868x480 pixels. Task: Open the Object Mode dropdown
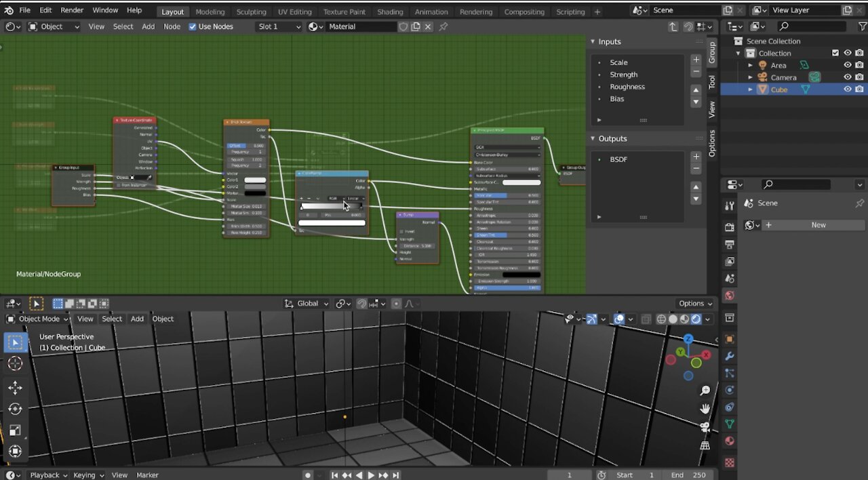coord(38,319)
